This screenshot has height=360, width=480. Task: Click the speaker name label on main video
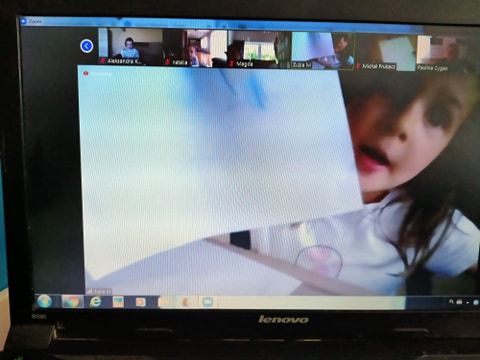click(x=99, y=292)
